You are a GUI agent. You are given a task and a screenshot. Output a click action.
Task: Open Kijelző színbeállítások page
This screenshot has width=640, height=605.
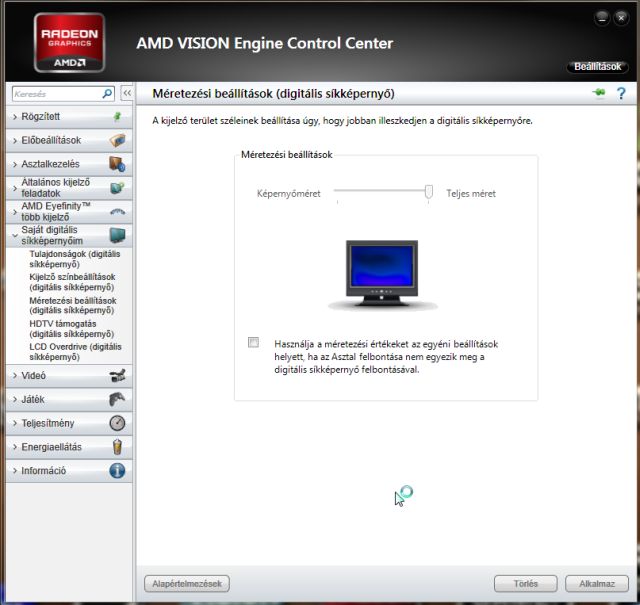[x=72, y=282]
